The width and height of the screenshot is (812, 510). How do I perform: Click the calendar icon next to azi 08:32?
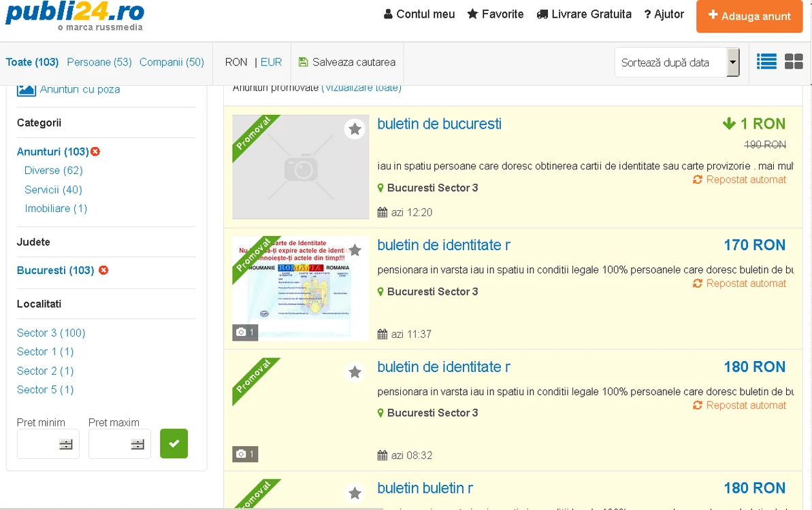(x=383, y=455)
